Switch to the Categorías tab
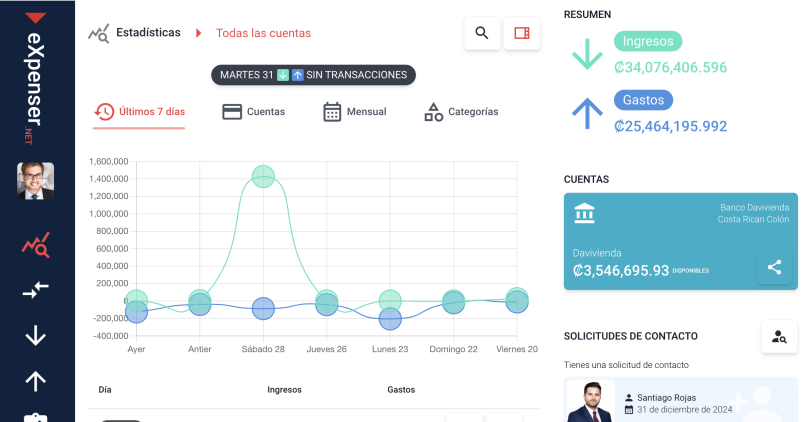This screenshot has width=804, height=422. tap(461, 112)
